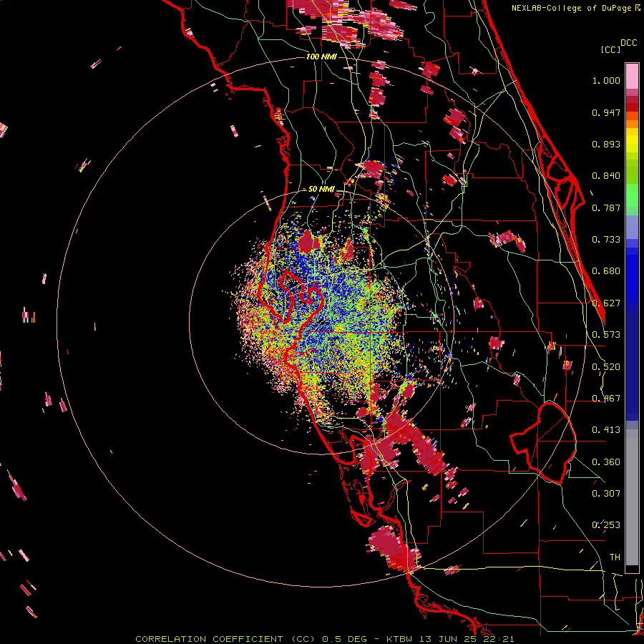This screenshot has height=644, width=644.
Task: Click the 0.360 scale value
Action: point(606,462)
